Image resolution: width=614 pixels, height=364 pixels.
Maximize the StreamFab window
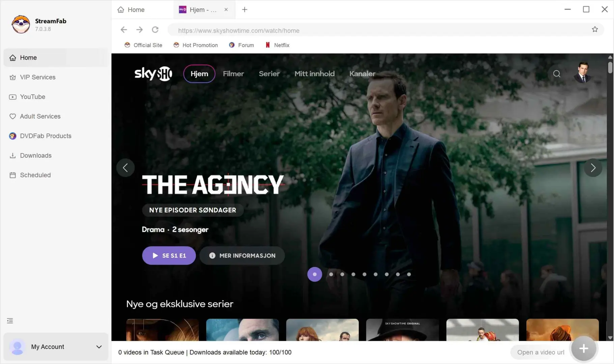pyautogui.click(x=586, y=9)
